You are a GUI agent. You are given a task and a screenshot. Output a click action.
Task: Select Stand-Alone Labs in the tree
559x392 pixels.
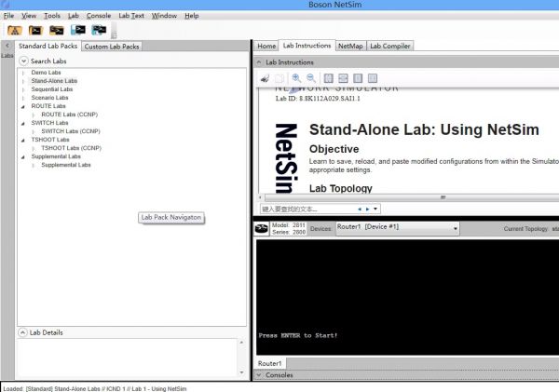pos(54,81)
